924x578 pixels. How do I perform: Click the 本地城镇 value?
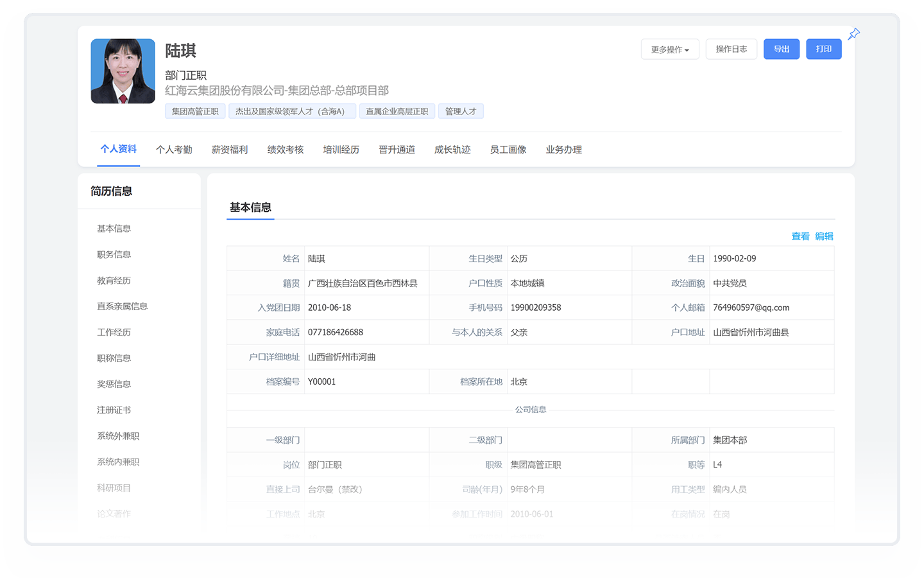tap(527, 283)
